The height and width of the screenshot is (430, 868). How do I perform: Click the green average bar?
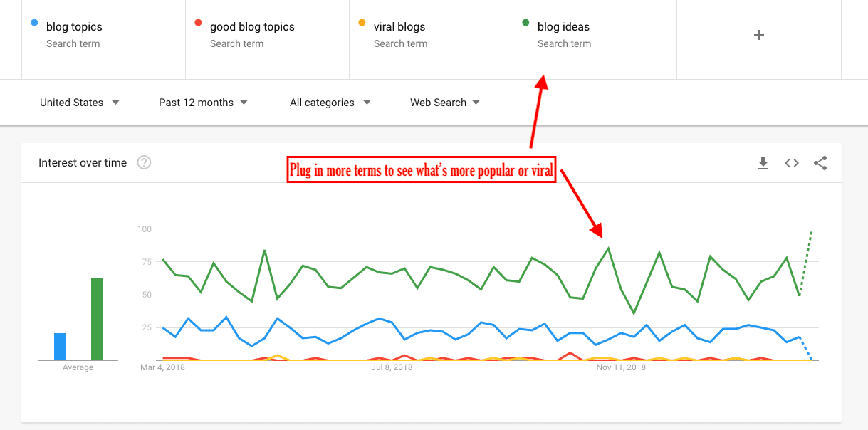(97, 319)
